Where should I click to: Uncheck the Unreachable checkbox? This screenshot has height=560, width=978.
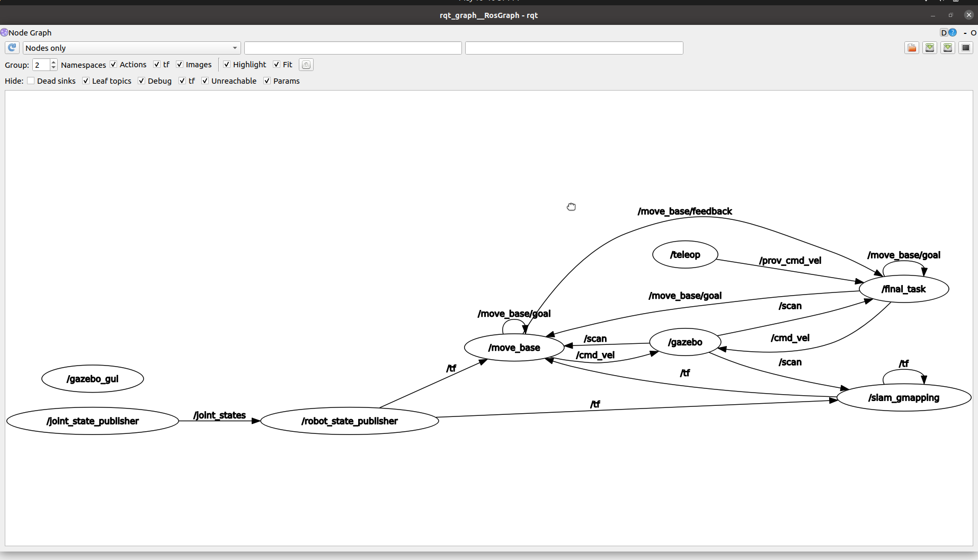(x=205, y=81)
